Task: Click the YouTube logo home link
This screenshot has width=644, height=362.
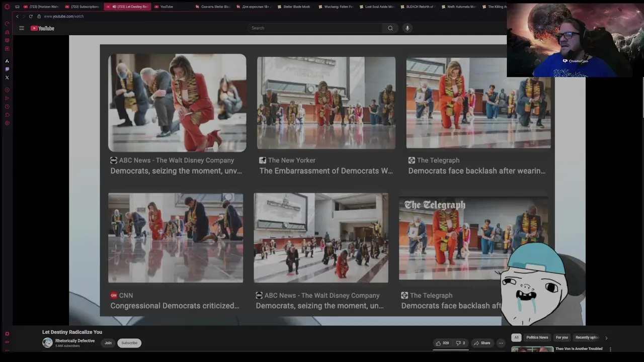Action: click(42, 28)
